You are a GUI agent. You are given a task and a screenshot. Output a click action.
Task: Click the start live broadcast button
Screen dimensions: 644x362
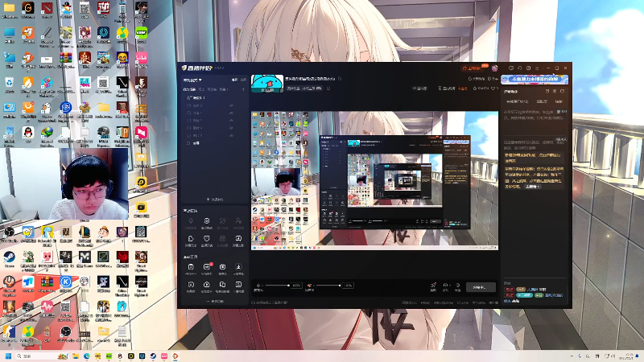pyautogui.click(x=481, y=287)
